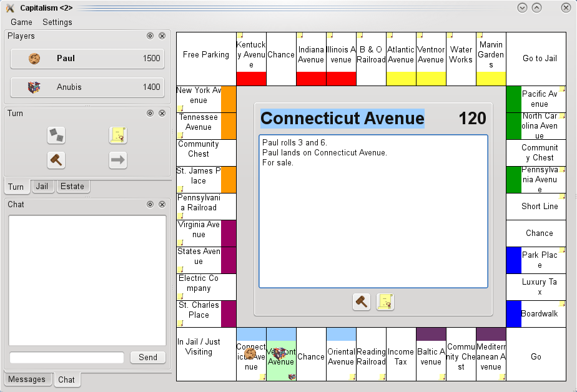577x392 pixels.
Task: Select the B & O Railroad square
Action: point(371,59)
